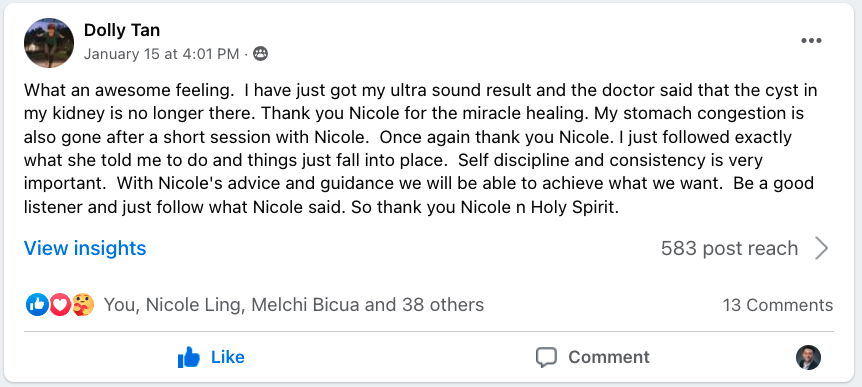The width and height of the screenshot is (862, 387).
Task: Click Dolly Tan's round profile picture
Action: [48, 43]
